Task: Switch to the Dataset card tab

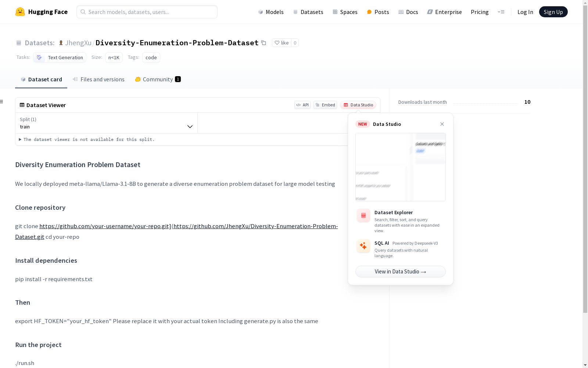Action: [x=41, y=79]
